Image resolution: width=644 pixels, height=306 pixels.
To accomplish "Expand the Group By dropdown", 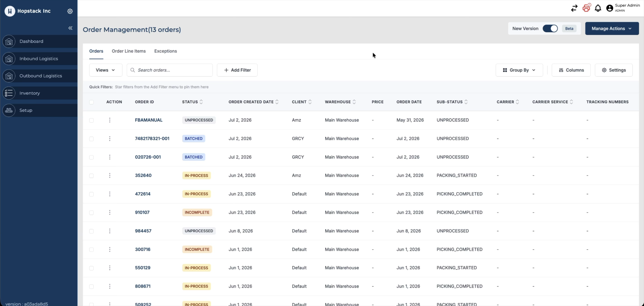I will tap(519, 70).
